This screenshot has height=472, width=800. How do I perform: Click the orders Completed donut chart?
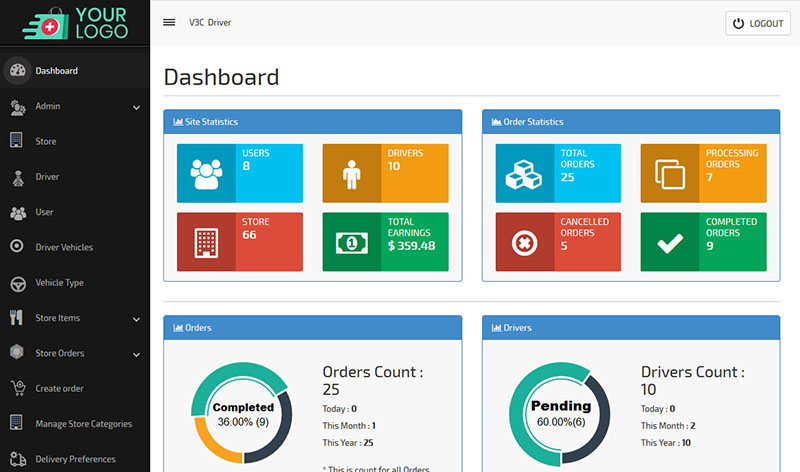pyautogui.click(x=242, y=413)
